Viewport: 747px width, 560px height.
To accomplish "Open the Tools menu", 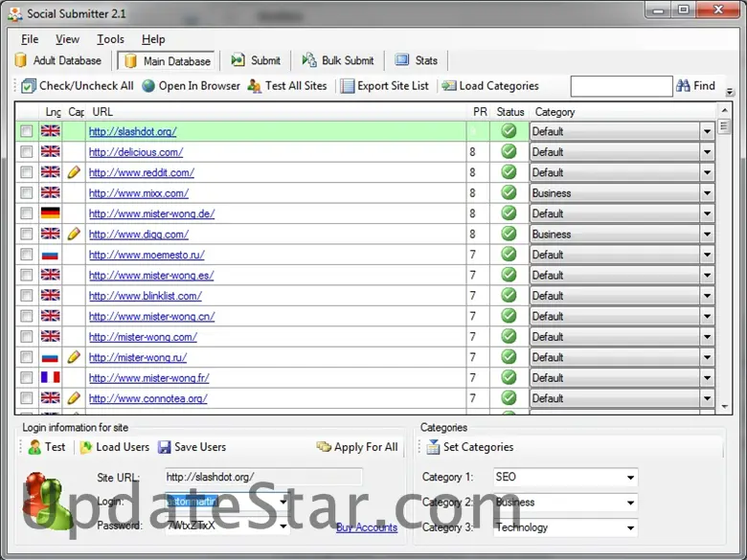I will [x=110, y=39].
